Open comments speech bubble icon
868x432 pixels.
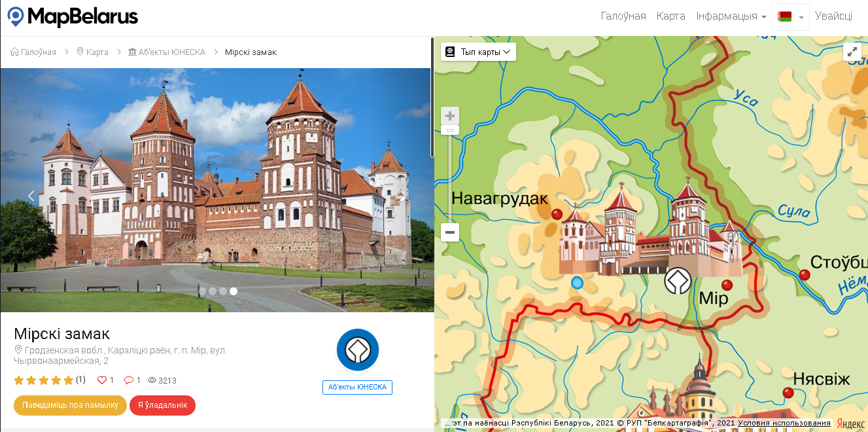[x=129, y=380]
